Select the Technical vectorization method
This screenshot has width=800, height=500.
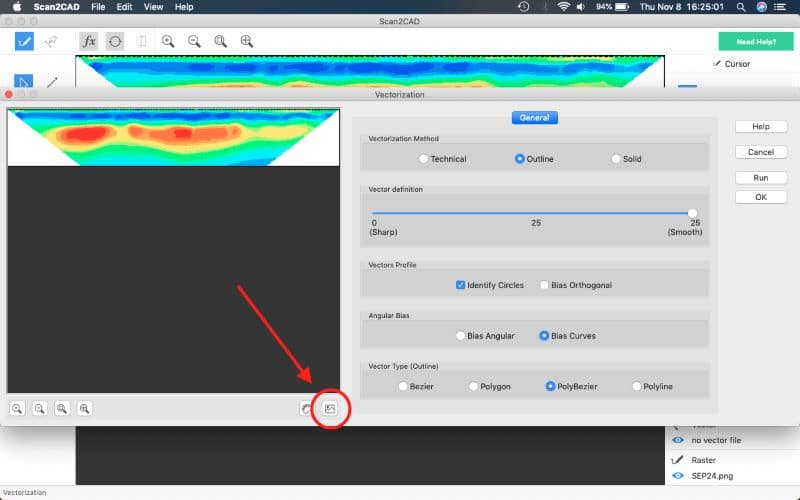(x=424, y=159)
